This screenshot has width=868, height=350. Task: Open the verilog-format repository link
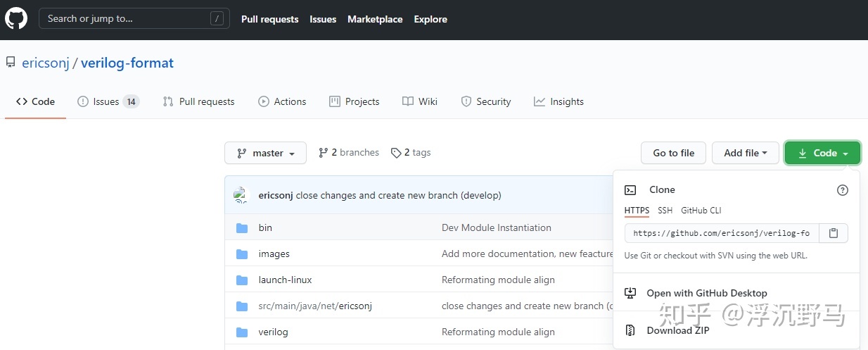[127, 63]
